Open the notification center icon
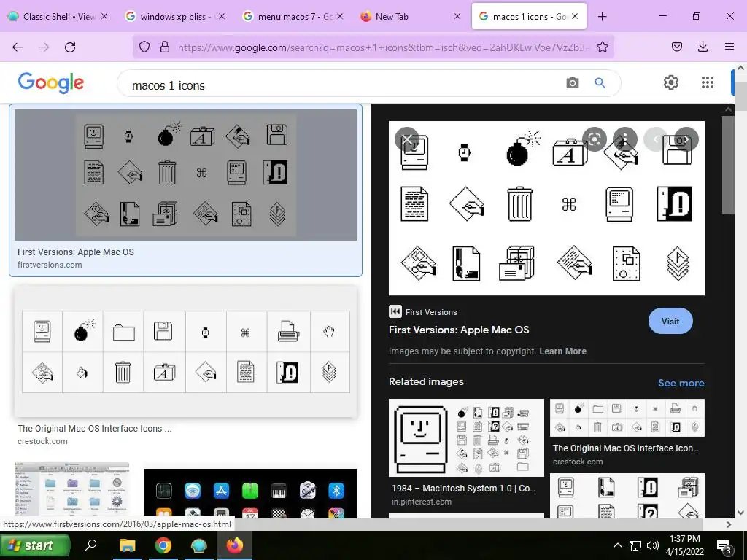 coord(724,546)
